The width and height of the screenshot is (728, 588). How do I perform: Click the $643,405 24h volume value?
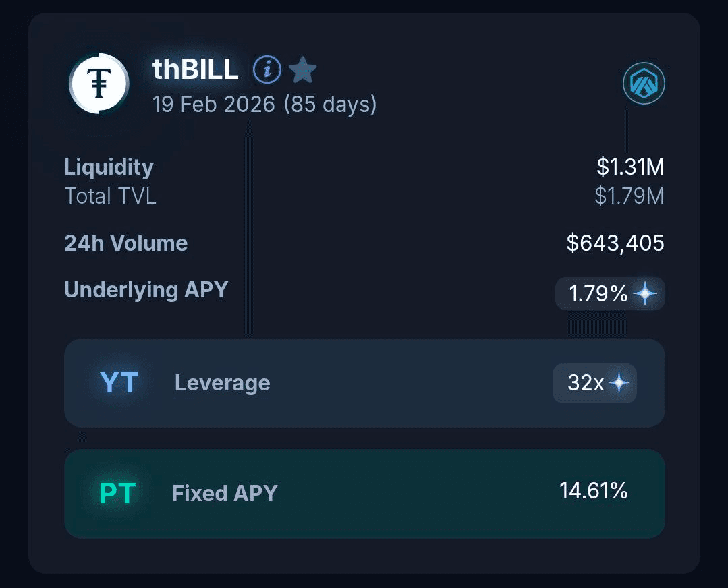[615, 243]
